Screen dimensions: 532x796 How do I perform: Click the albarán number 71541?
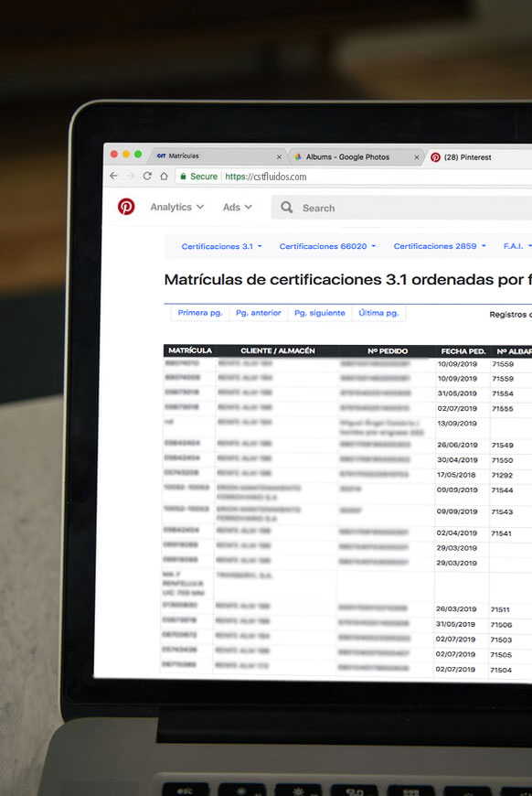click(x=501, y=533)
